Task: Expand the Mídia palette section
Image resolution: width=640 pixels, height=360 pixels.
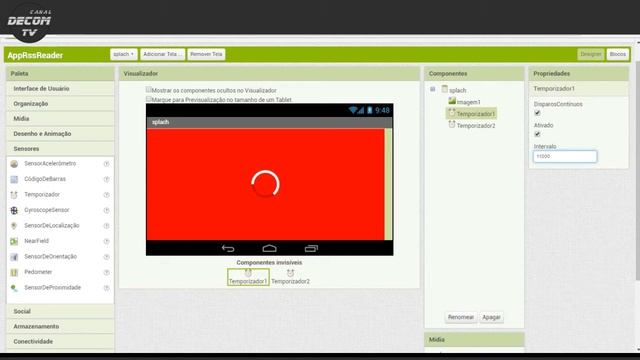Action: [x=60, y=119]
